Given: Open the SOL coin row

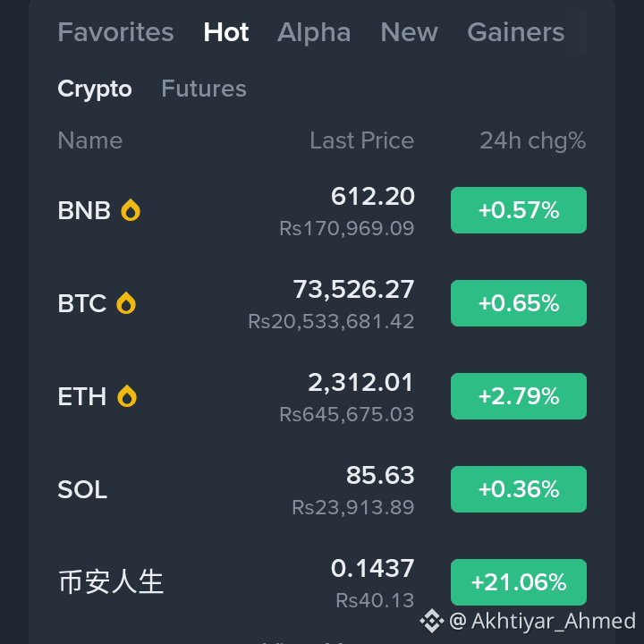Looking at the screenshot, I should click(x=322, y=489).
